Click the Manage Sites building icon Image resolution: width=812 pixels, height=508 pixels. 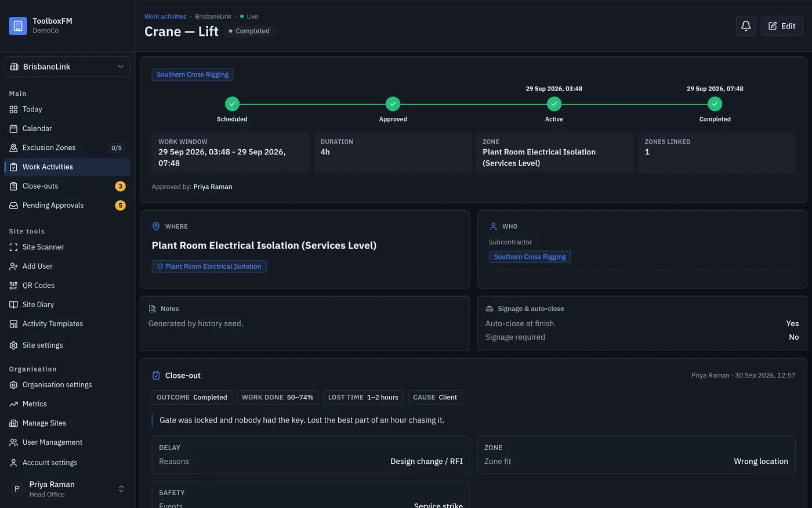pyautogui.click(x=13, y=423)
